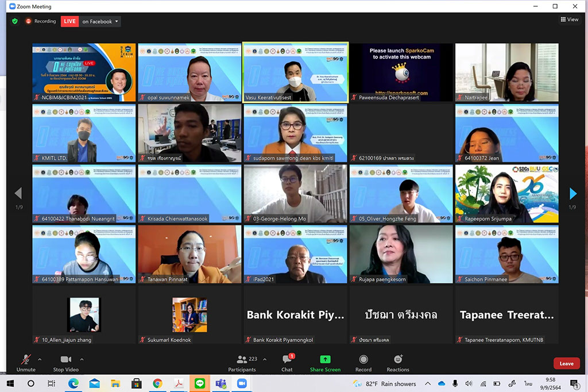This screenshot has width=588, height=392.
Task: Go to previous page of participants
Action: click(18, 193)
